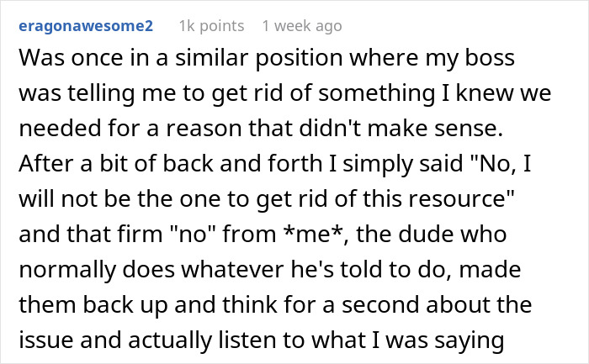The width and height of the screenshot is (589, 364).
Task: Open the eragonawesome2 user profile
Action: coord(88,26)
